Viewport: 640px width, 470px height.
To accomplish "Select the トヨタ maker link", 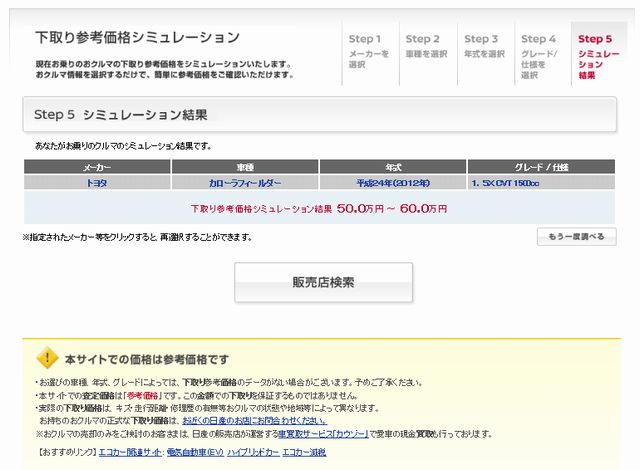I will [96, 183].
